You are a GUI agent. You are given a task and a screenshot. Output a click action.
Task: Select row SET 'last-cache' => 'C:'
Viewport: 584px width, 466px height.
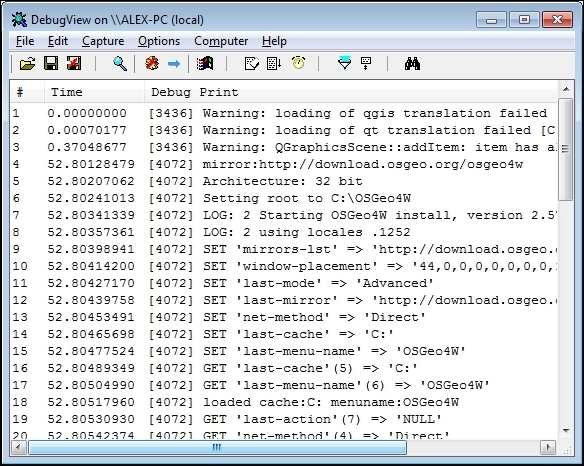tap(284, 335)
